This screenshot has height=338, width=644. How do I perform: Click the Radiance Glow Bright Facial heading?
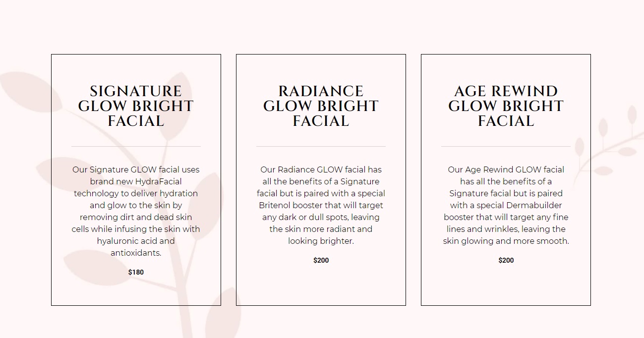pos(321,106)
